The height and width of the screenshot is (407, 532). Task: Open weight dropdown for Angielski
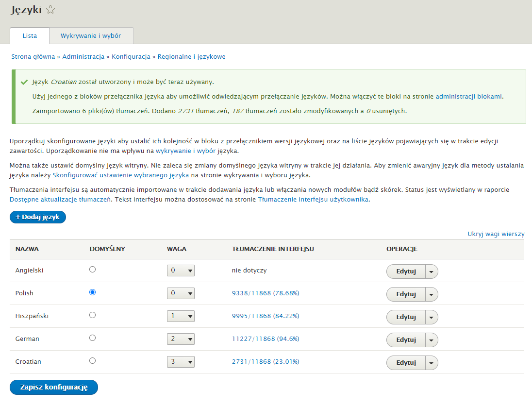pos(181,271)
